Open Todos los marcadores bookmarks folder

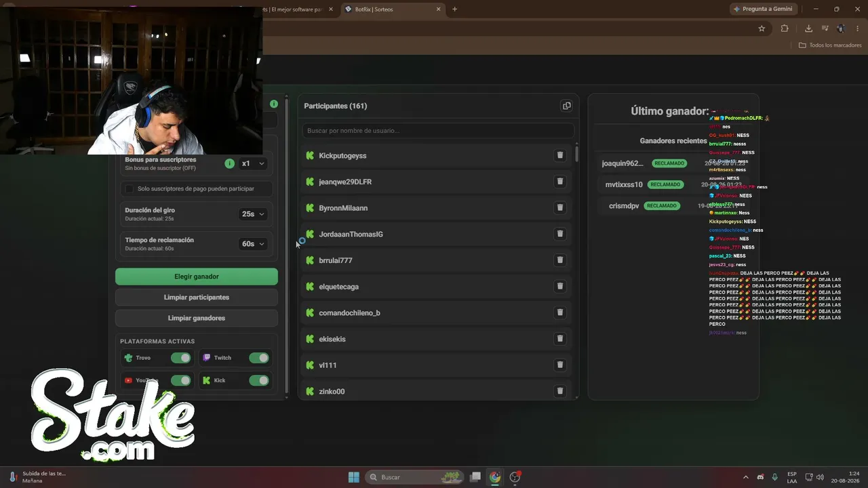pos(830,45)
